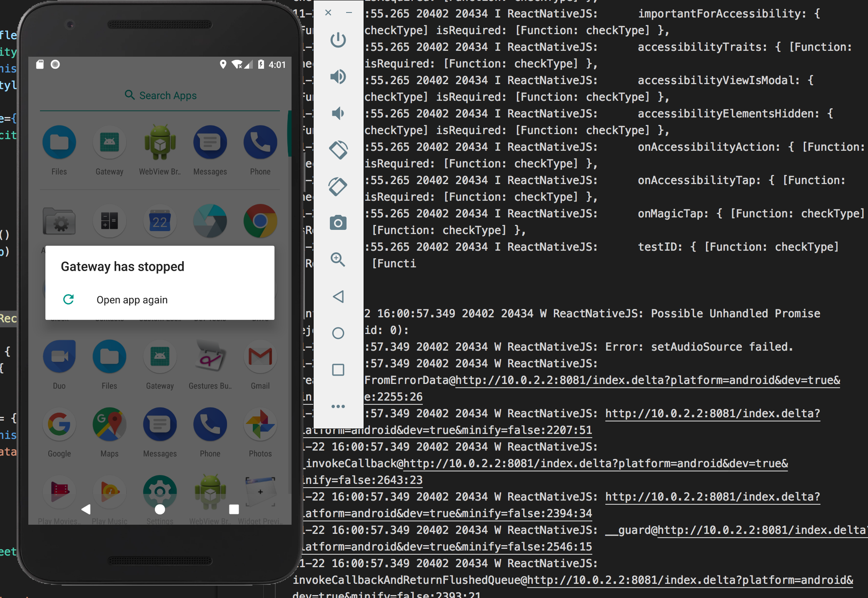The image size is (868, 598).
Task: Lower volume with the emulator volume down icon
Action: (338, 113)
